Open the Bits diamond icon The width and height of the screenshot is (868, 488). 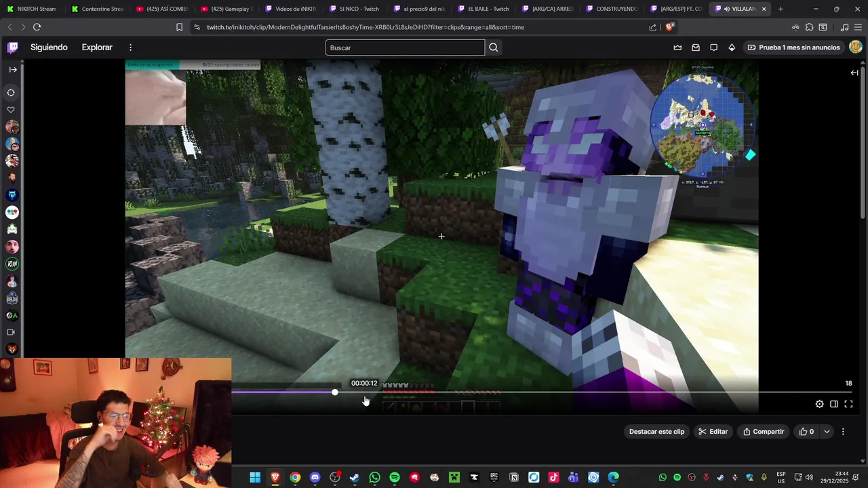[x=732, y=47]
